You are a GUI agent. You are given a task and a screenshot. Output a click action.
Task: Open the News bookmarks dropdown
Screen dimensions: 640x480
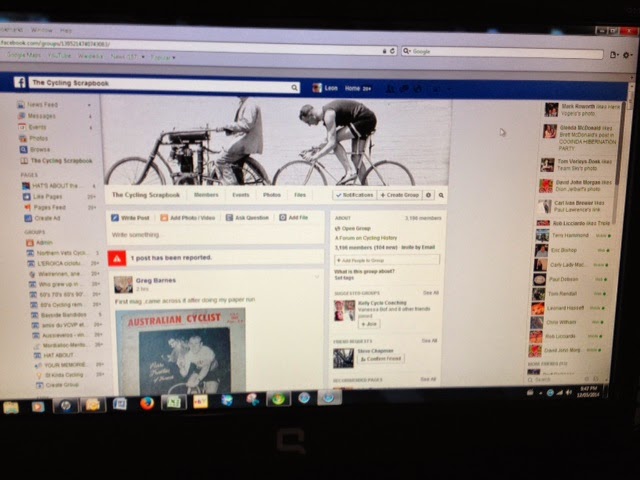pyautogui.click(x=127, y=57)
